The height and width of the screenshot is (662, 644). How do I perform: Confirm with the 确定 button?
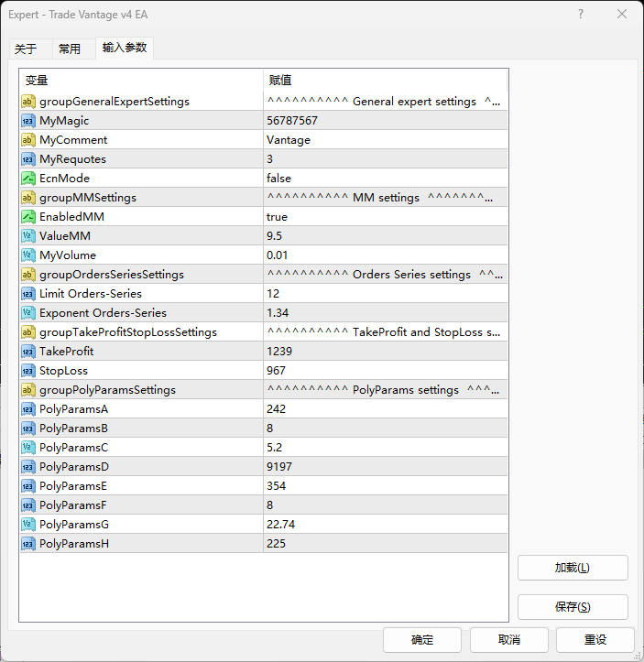[x=422, y=640]
